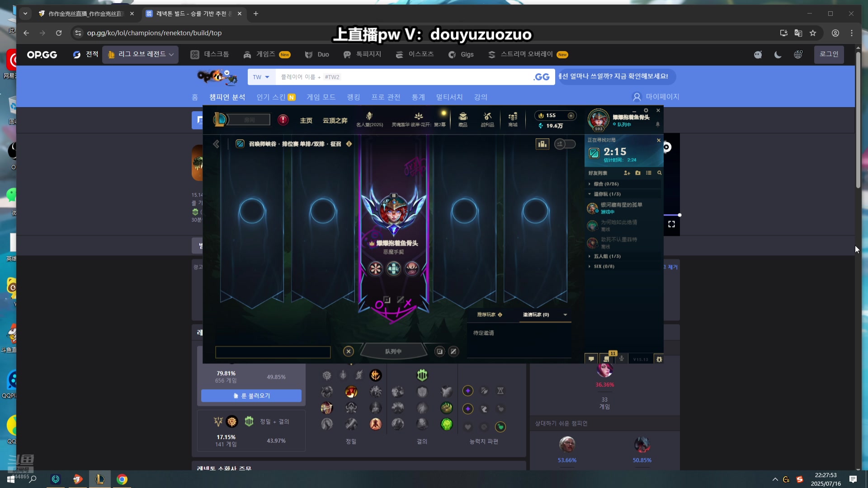Open the 战利品 loot icon

coord(487,119)
